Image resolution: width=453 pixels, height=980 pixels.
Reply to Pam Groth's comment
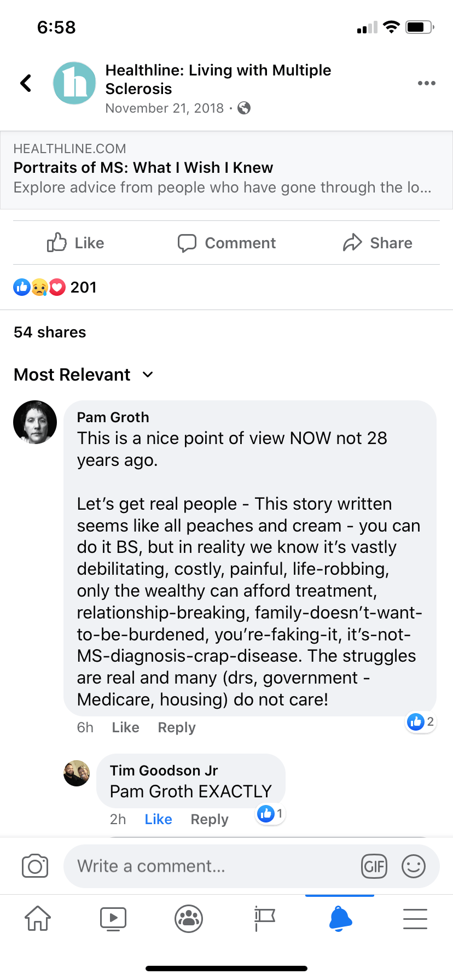[x=176, y=727]
